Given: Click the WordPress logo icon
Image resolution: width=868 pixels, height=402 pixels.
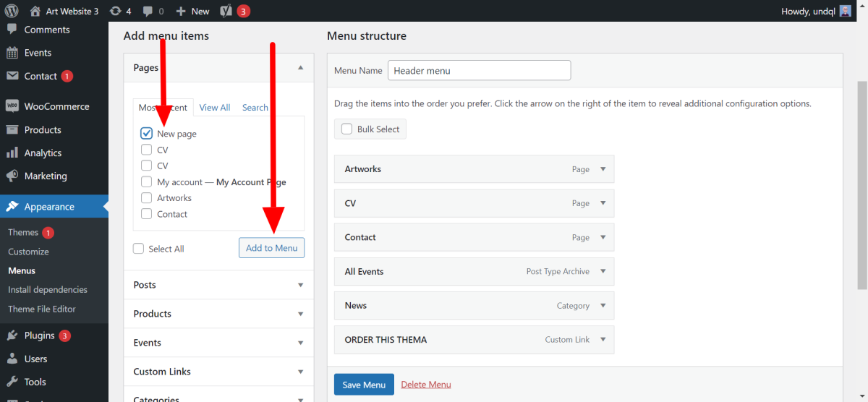Looking at the screenshot, I should click(x=12, y=11).
